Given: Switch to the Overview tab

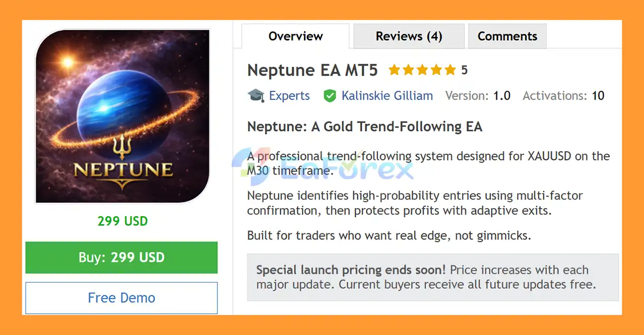Looking at the screenshot, I should (295, 36).
